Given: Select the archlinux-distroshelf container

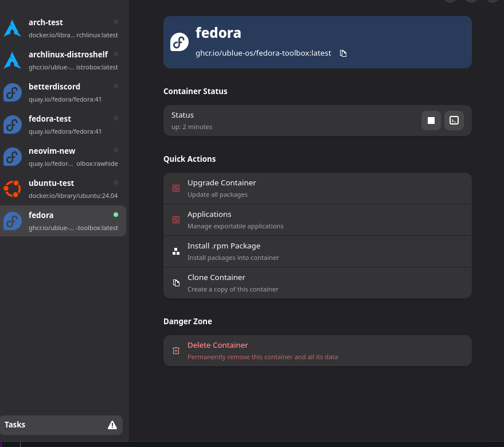Looking at the screenshot, I should 62,60.
